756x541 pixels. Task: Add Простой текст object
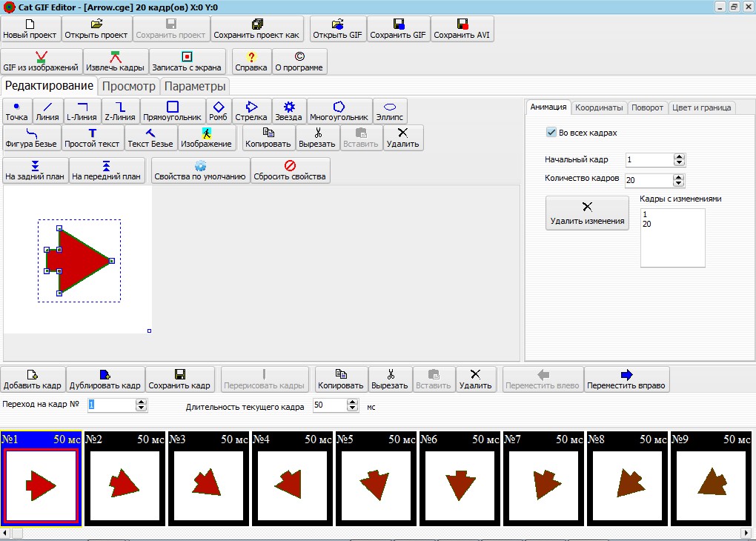pyautogui.click(x=93, y=138)
